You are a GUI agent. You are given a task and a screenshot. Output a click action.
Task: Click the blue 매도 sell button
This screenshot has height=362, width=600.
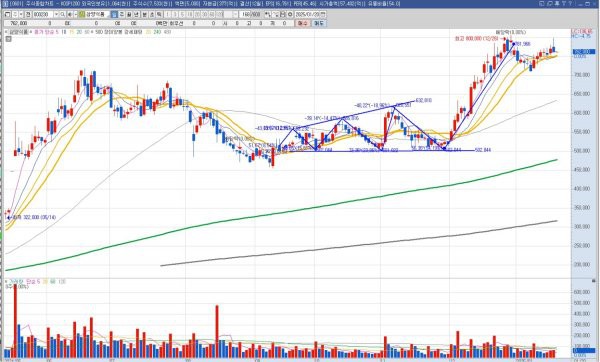(318, 23)
